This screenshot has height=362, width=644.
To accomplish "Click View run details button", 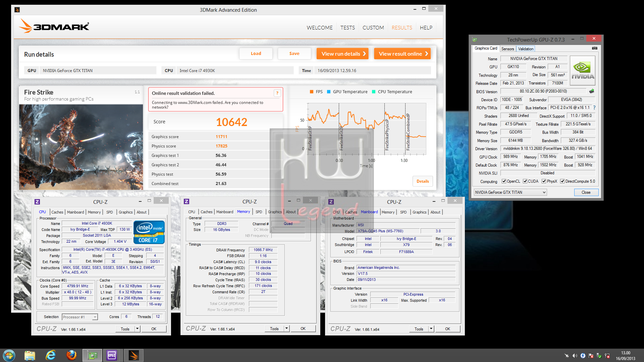I will (342, 54).
